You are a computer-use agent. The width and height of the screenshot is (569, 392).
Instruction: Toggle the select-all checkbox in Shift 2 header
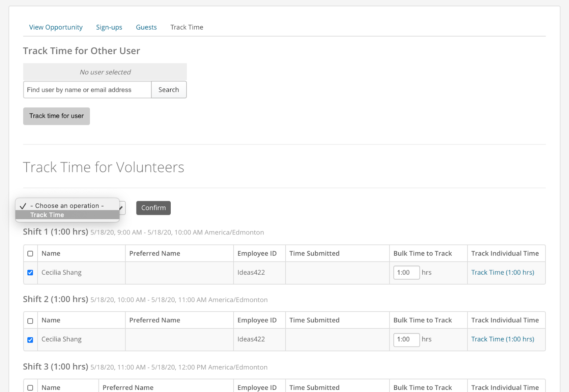point(30,321)
